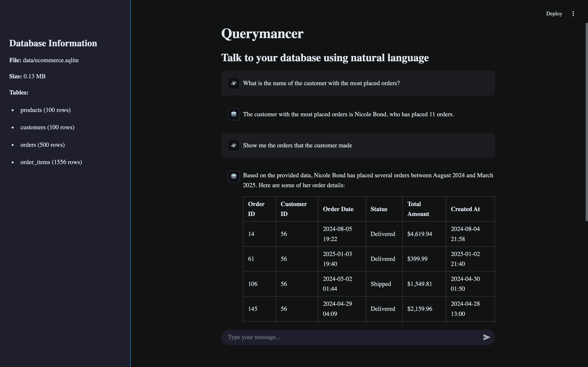This screenshot has width=588, height=367.
Task: Focus the 'Type your message...' input field
Action: (x=352, y=337)
